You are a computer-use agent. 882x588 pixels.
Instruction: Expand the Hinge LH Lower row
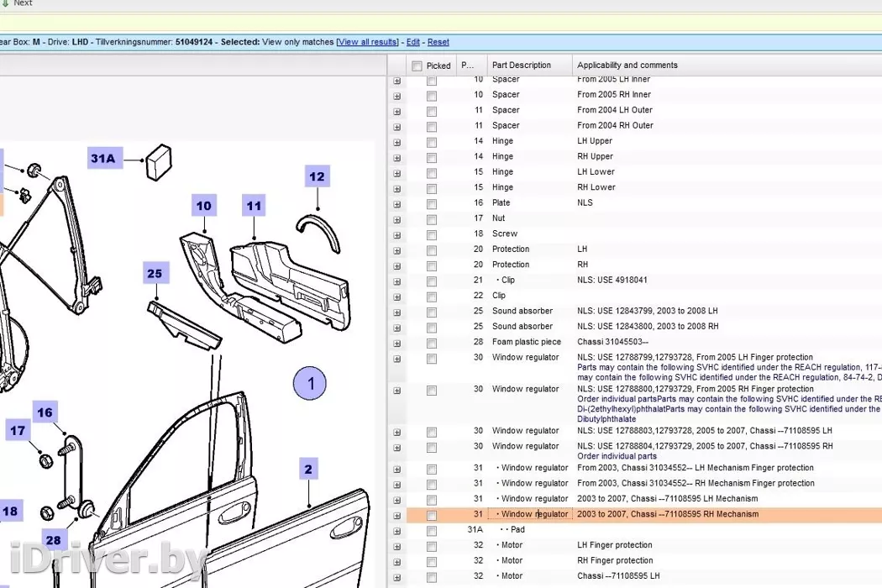click(397, 173)
